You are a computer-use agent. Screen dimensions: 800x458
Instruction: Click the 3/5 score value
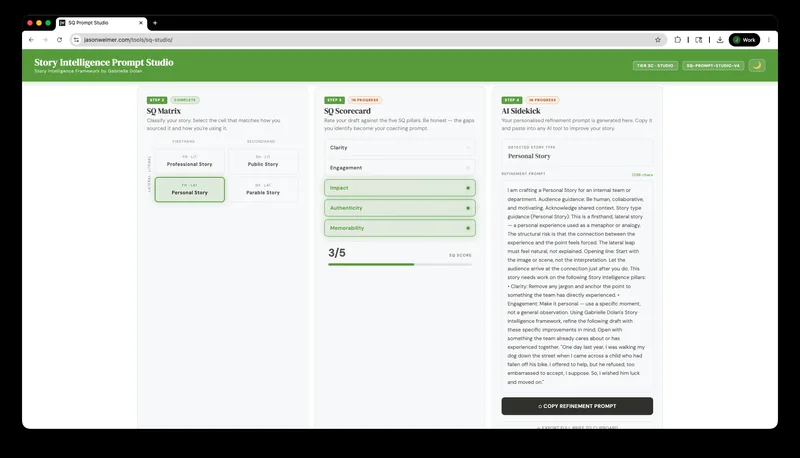337,252
